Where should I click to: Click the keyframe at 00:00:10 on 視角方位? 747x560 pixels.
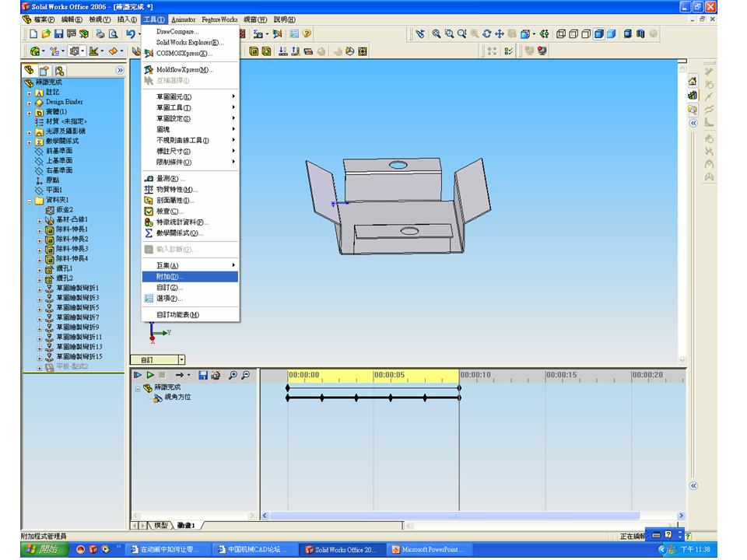click(x=459, y=397)
